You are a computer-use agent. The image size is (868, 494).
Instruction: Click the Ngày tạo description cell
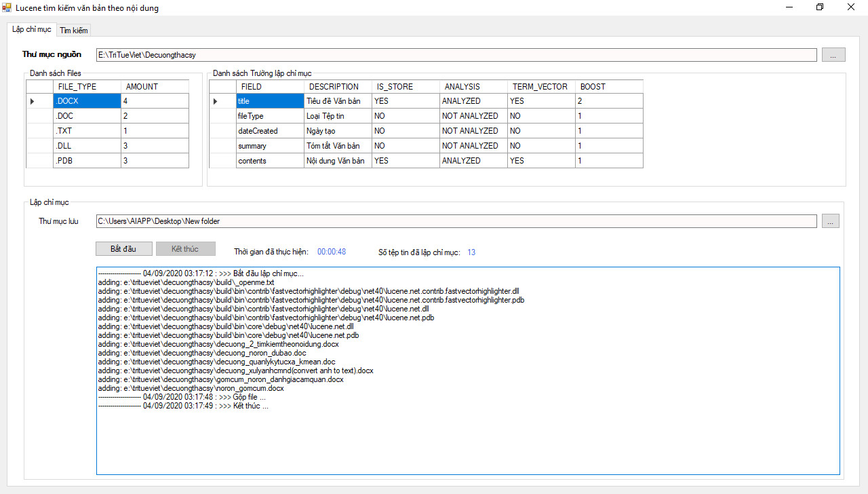(338, 131)
